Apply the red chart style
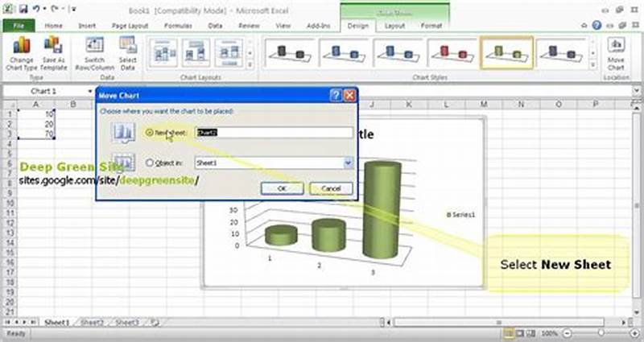 (x=452, y=53)
